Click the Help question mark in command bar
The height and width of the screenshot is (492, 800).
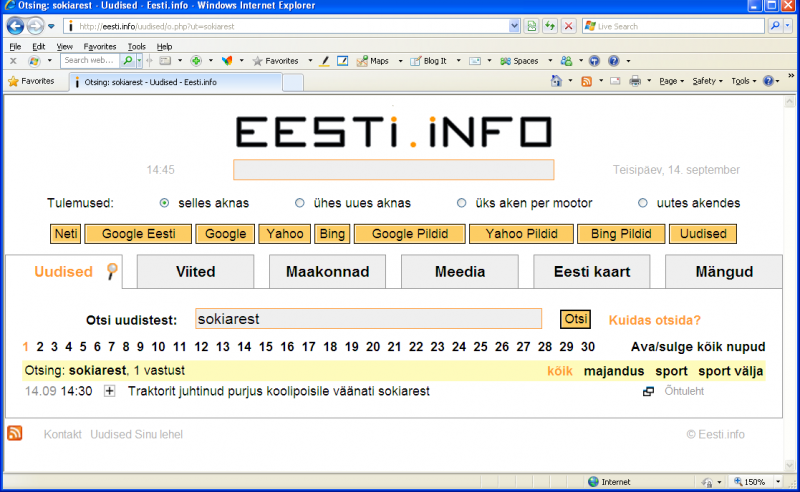(768, 81)
